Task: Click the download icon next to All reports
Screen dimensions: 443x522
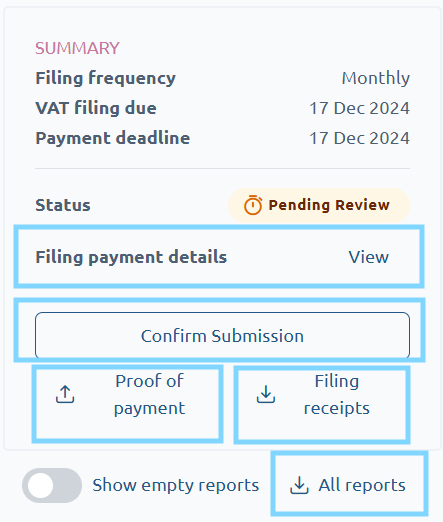Action: coord(299,485)
